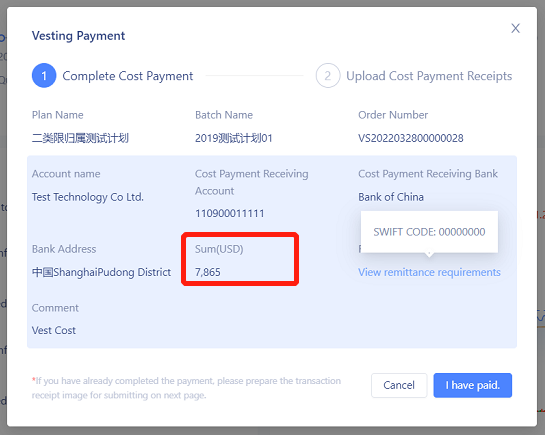Click the account name Test Technology Co Ltd.
This screenshot has width=545, height=435.
[x=88, y=197]
